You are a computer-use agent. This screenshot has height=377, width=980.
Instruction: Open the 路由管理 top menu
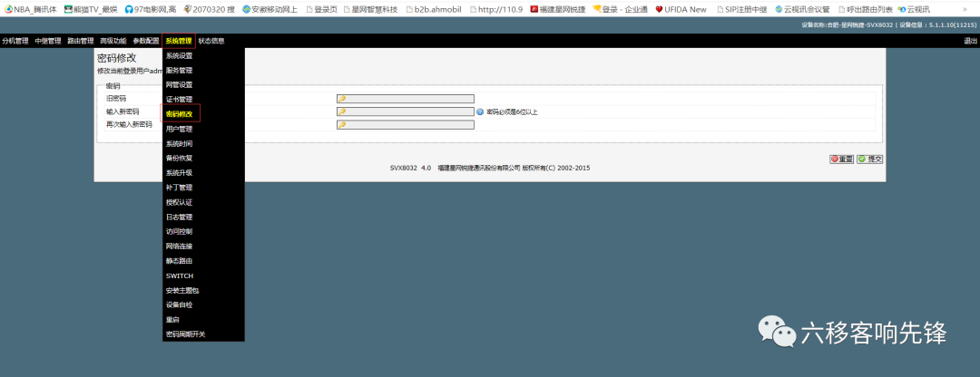coord(80,41)
